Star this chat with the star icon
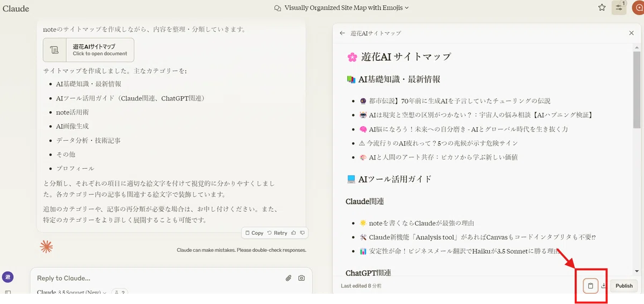The image size is (644, 304). coord(602,8)
